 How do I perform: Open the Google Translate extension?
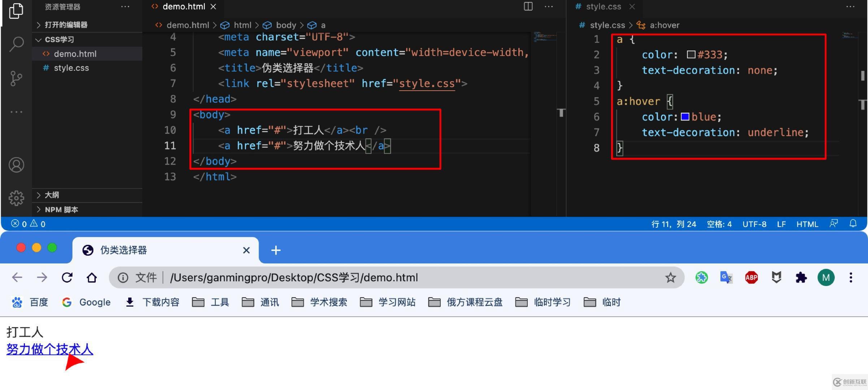click(x=726, y=277)
